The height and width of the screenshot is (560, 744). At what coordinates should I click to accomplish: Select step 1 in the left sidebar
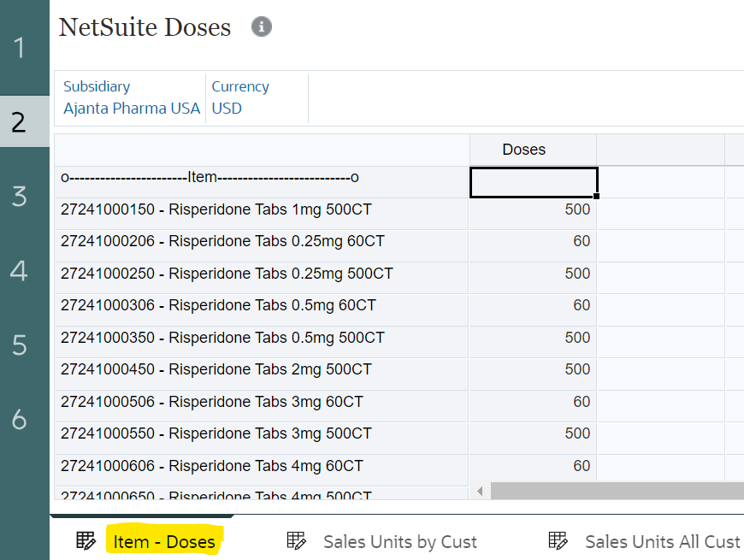click(20, 48)
